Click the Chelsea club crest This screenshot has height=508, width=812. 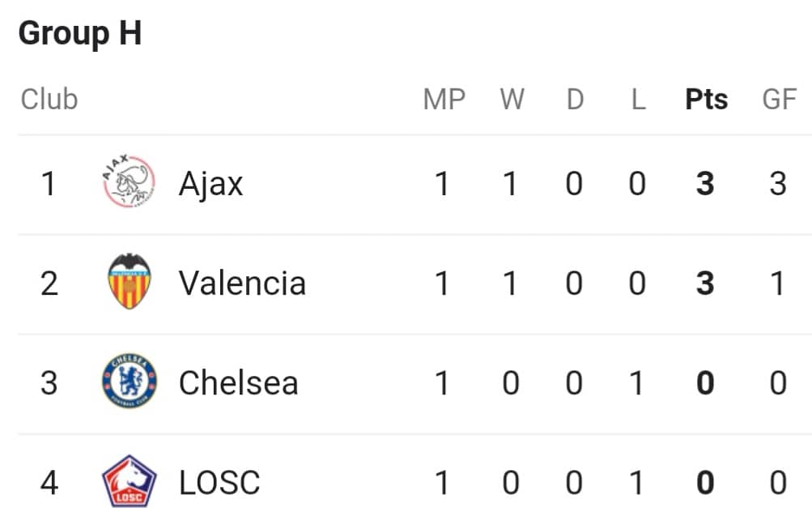130,382
